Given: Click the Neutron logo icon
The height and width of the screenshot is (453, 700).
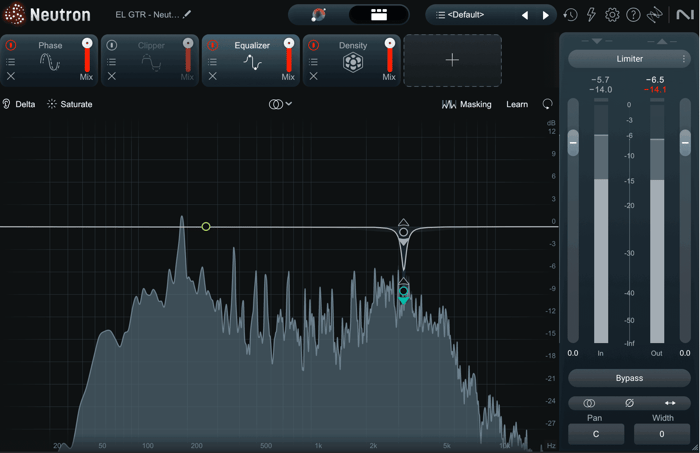Looking at the screenshot, I should [x=14, y=14].
